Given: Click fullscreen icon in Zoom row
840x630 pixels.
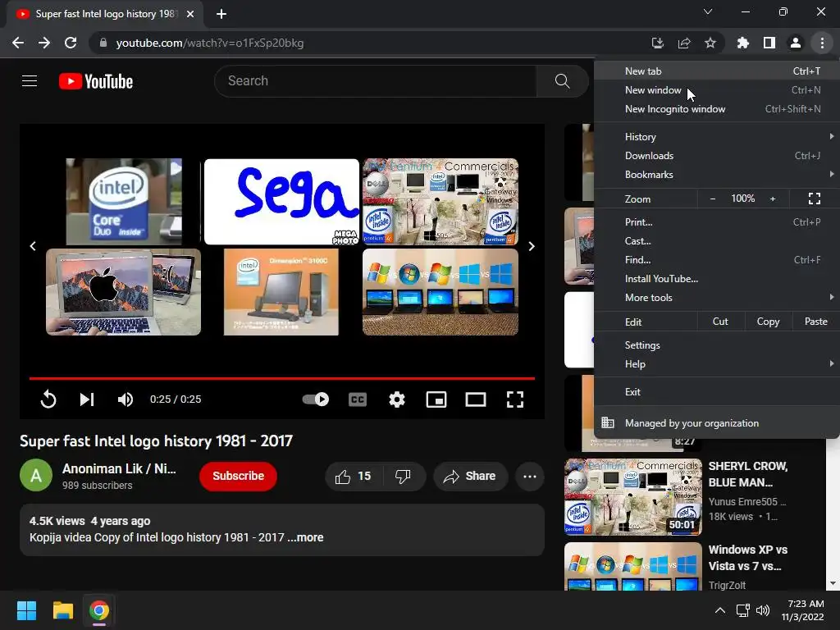Looking at the screenshot, I should [x=815, y=199].
